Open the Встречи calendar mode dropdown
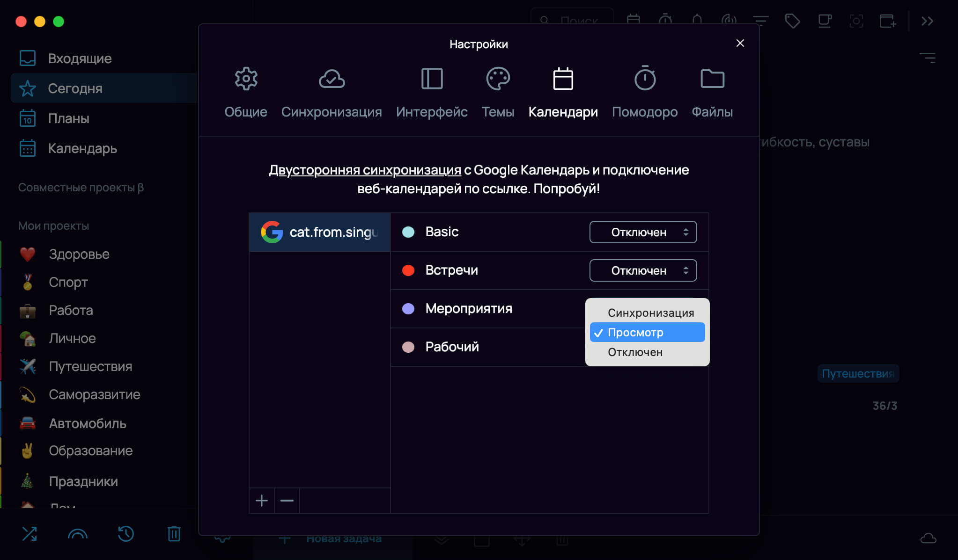The image size is (958, 560). (643, 270)
